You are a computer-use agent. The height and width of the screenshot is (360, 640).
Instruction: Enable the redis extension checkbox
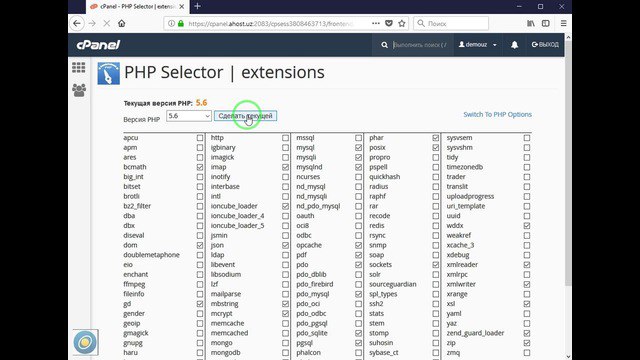tap(436, 226)
